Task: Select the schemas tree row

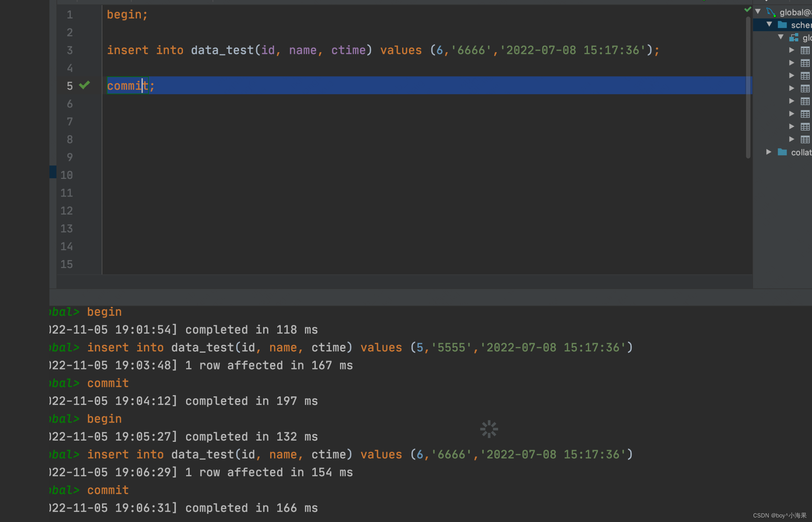Action: pos(800,25)
